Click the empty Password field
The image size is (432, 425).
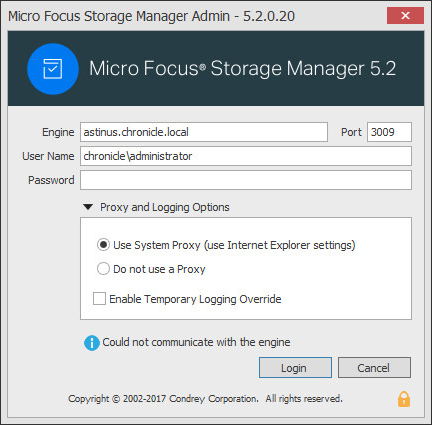(246, 180)
